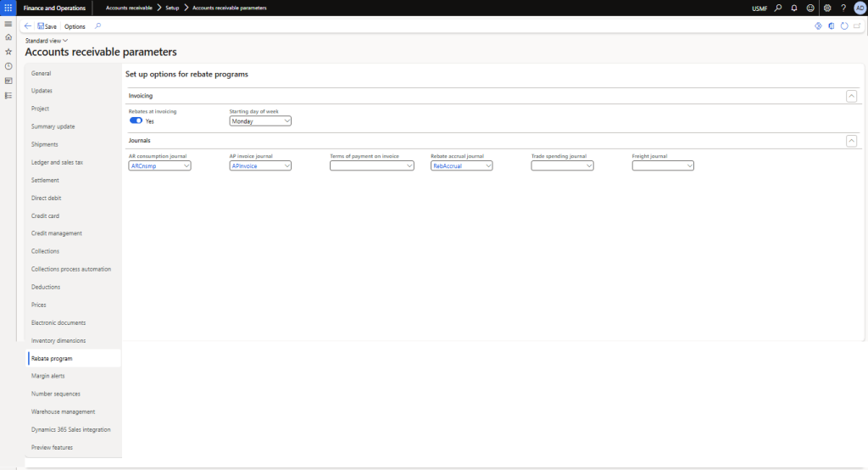Select the Number sequences tab
The height and width of the screenshot is (470, 868).
tap(56, 394)
